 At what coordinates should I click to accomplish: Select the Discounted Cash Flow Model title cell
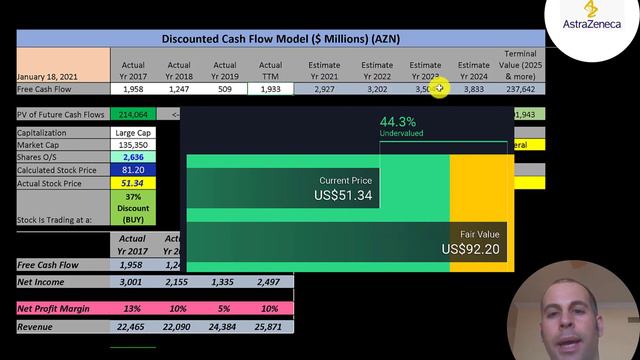(281, 39)
